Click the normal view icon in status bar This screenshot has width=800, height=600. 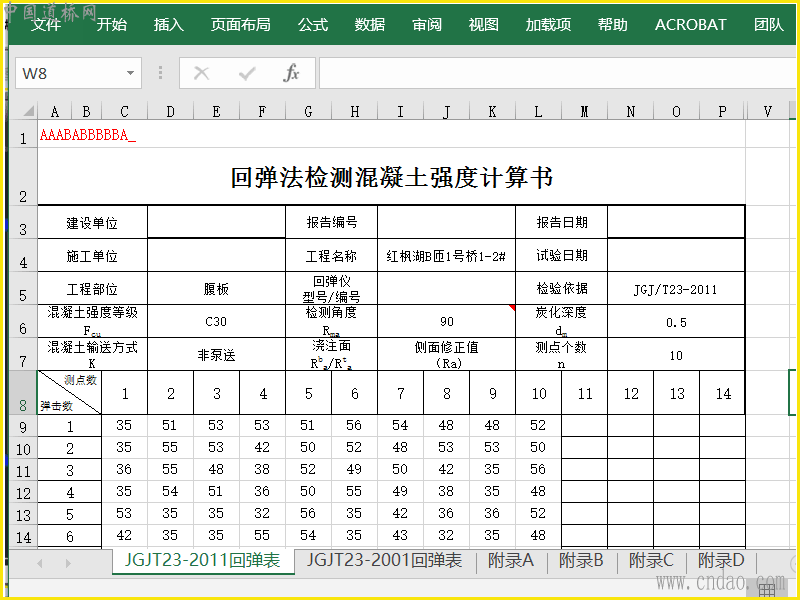(x=767, y=590)
